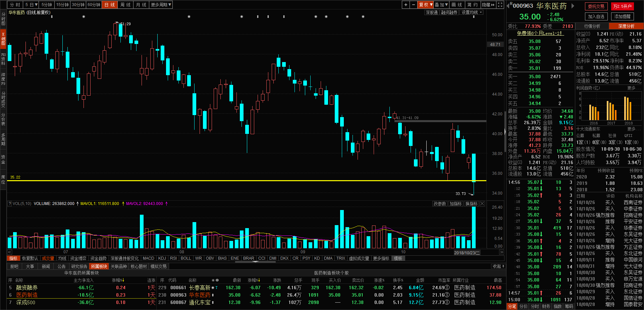Viewport: 644px width, 310px height.
Task: Open free Level-2 promotion link
Action: coord(540,33)
